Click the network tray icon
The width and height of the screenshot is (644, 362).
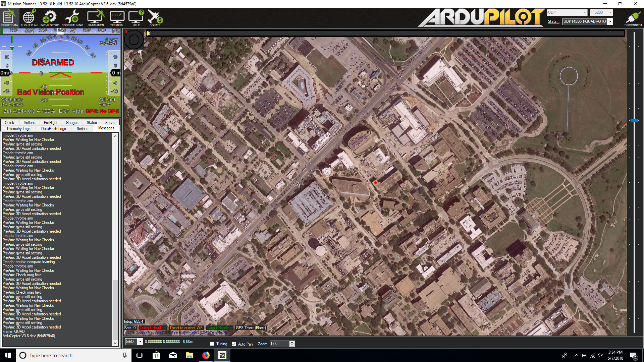click(x=593, y=356)
